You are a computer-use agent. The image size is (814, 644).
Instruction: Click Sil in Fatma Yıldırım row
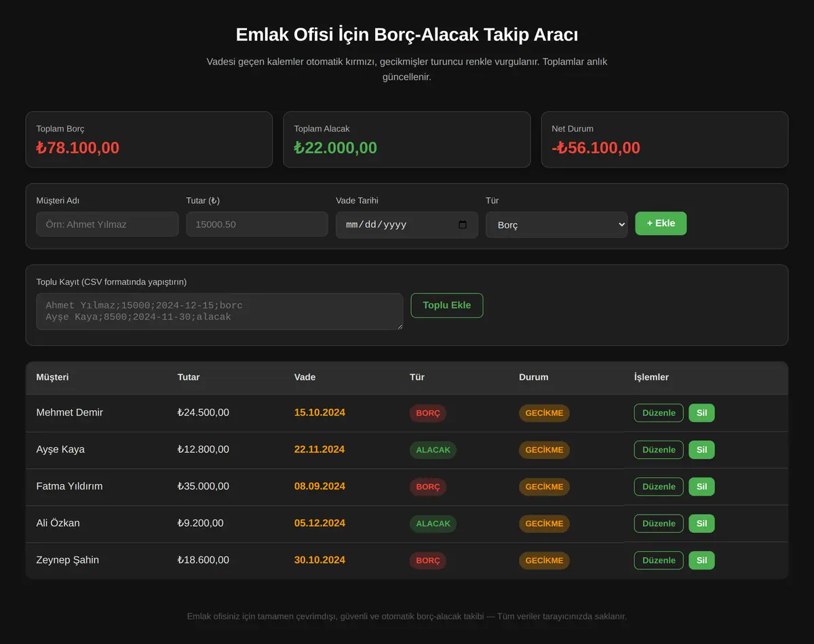point(701,487)
